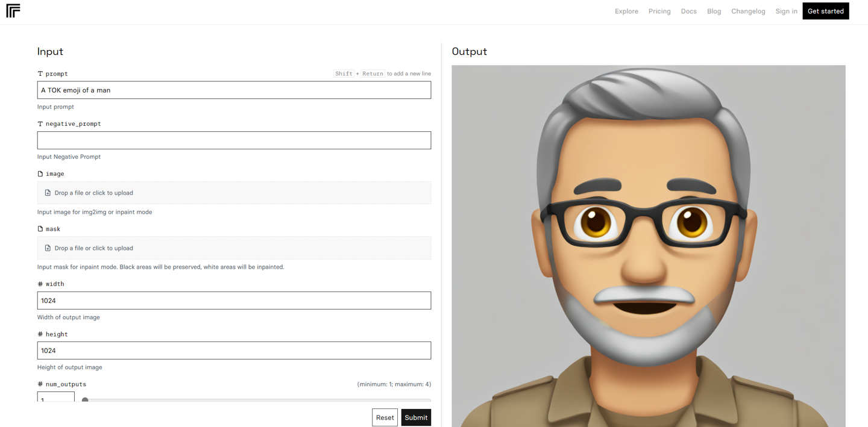
Task: Click the upload icon in the image drop zone
Action: pyautogui.click(x=48, y=193)
